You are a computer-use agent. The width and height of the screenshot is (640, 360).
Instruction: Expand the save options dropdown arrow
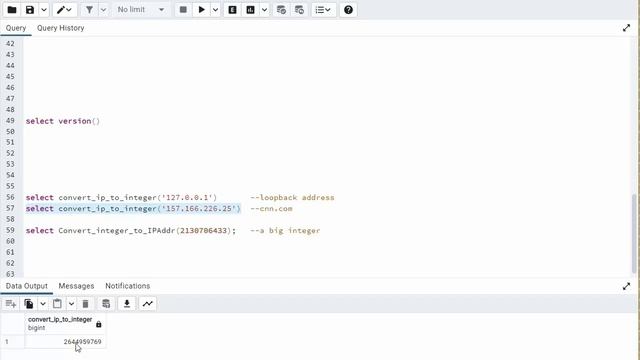click(x=44, y=10)
